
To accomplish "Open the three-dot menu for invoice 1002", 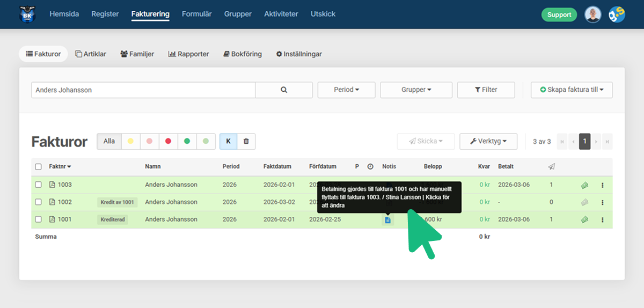I will [603, 202].
